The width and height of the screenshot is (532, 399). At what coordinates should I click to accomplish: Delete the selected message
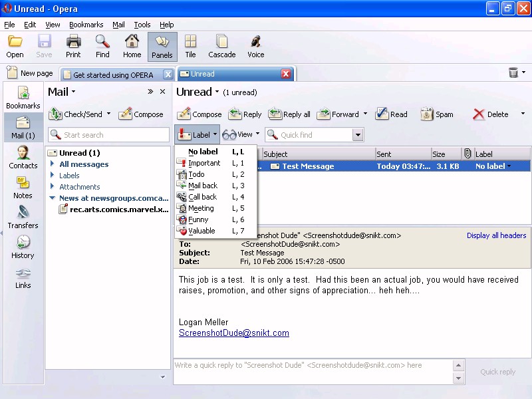[x=491, y=114]
